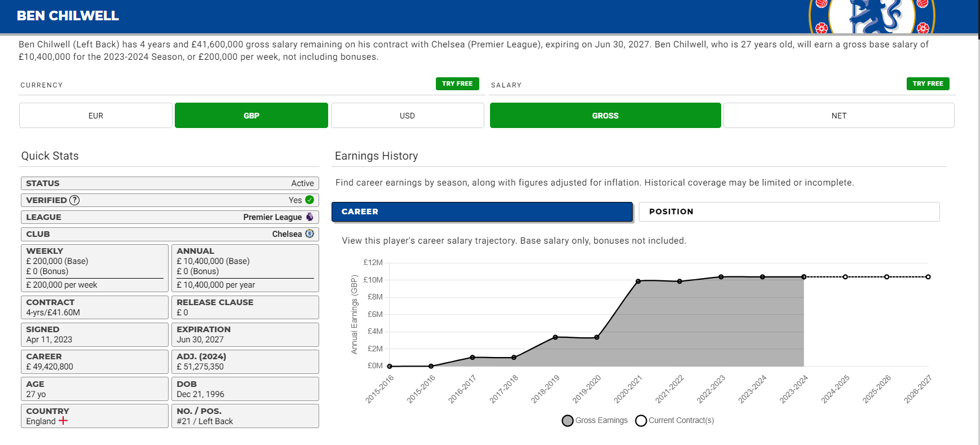Select the GBP currency option
The image size is (980, 445).
coord(251,116)
